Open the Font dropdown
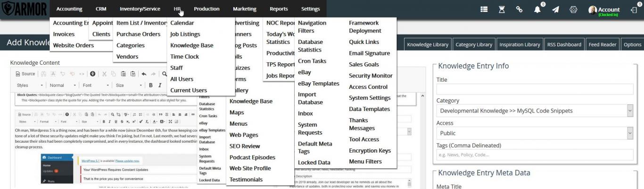Viewport: 644px width, 189px height. pyautogui.click(x=96, y=86)
